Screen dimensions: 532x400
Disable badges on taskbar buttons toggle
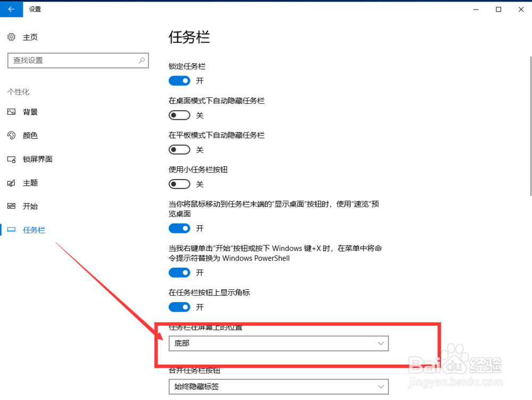(179, 307)
